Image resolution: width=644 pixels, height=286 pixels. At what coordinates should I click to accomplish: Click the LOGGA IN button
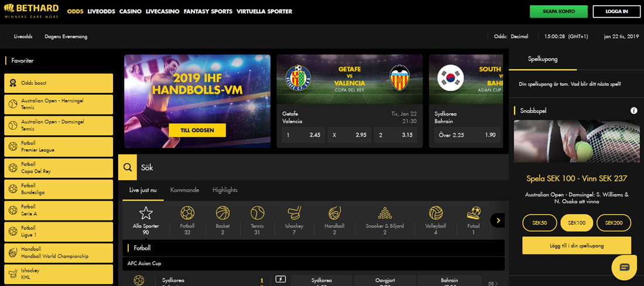(x=616, y=12)
